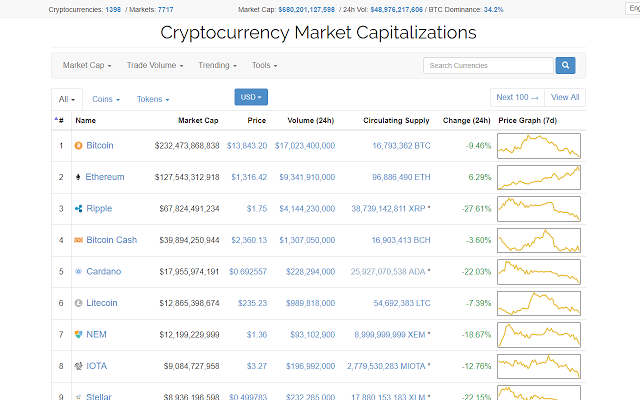
Task: Click Bitcoin Cash price $2,360.13
Action: pyautogui.click(x=249, y=240)
